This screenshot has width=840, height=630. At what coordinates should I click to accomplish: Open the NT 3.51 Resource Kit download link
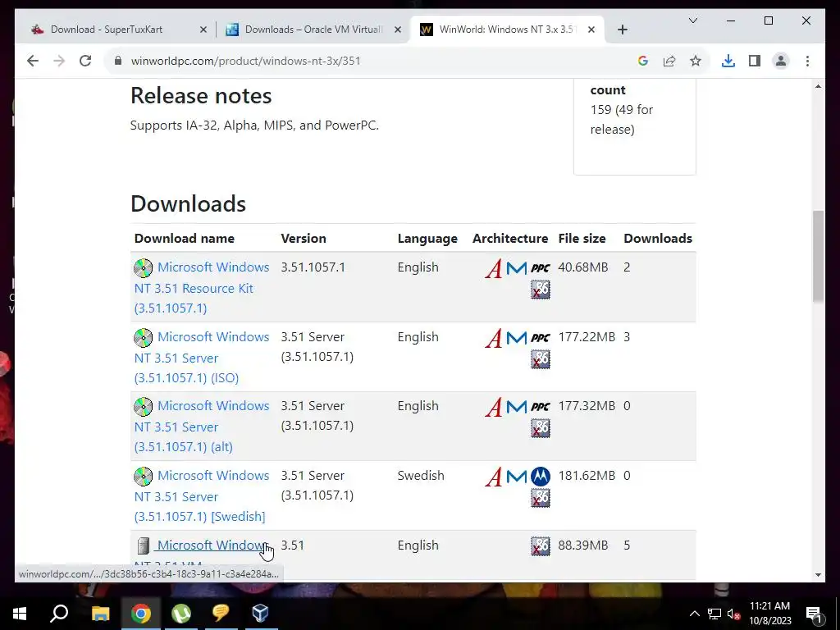pyautogui.click(x=202, y=288)
